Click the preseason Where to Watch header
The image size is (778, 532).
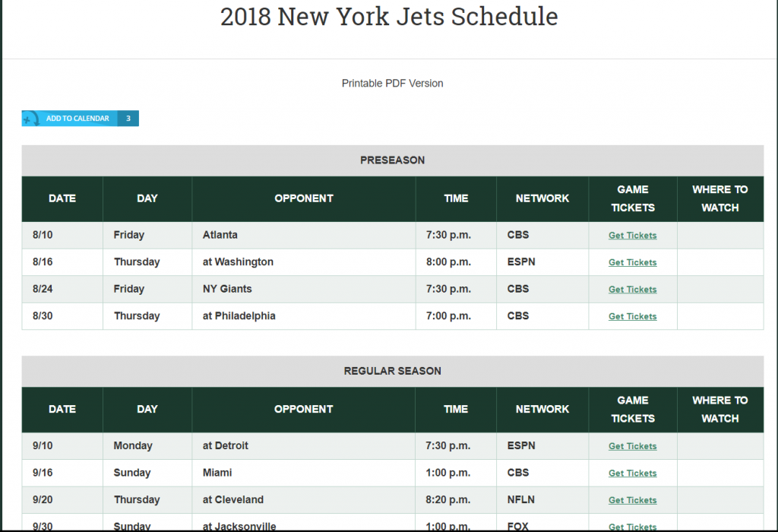click(x=719, y=198)
